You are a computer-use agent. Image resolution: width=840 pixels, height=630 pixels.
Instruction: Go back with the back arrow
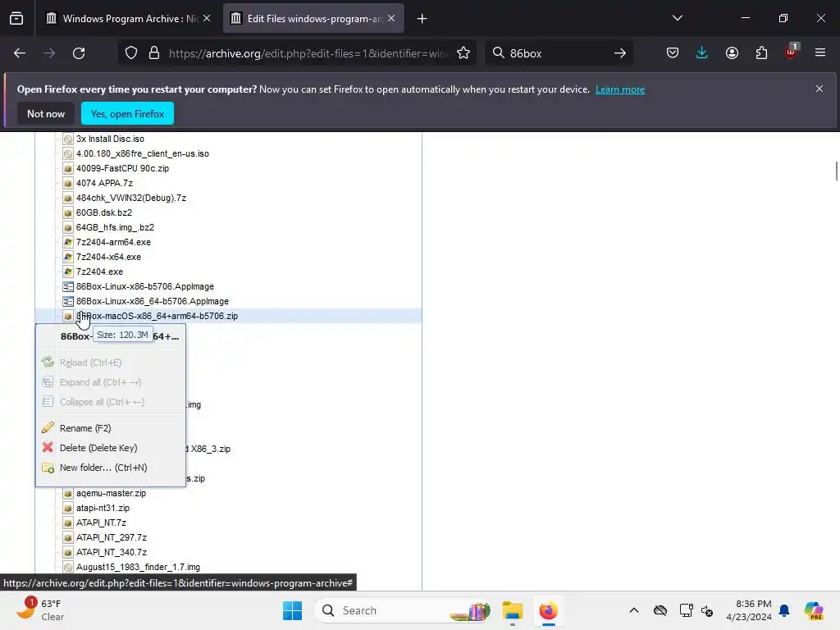click(20, 53)
